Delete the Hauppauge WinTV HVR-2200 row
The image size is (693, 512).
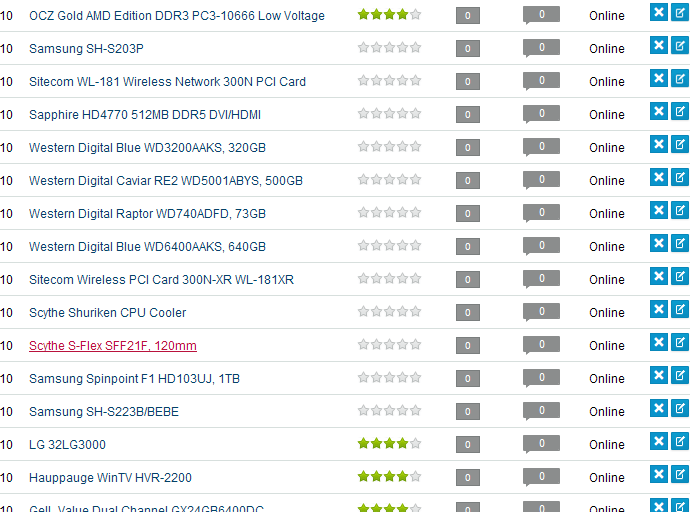[x=659, y=474]
